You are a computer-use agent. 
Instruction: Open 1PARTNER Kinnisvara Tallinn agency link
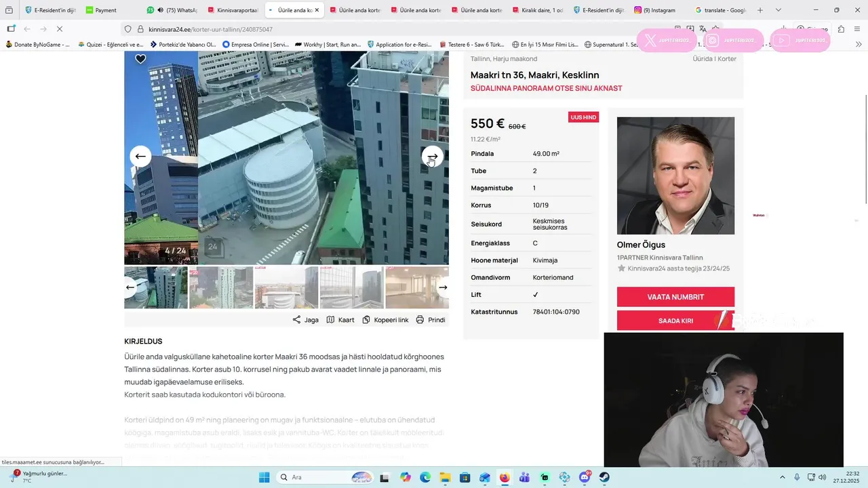tap(660, 258)
